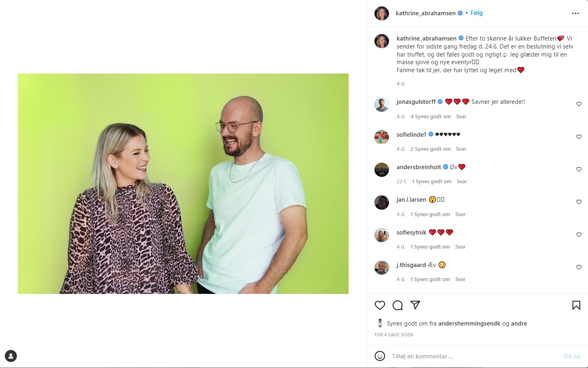The image size is (588, 368).
Task: Open the three-dot more options menu
Action: (x=576, y=13)
